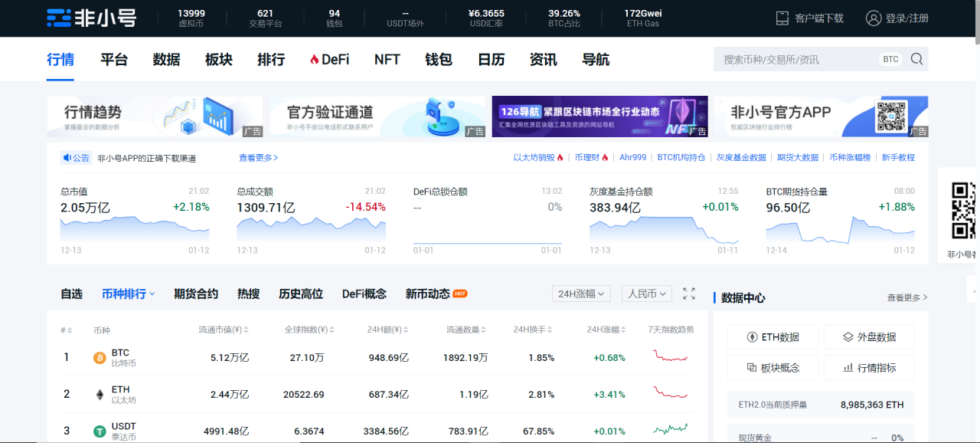The image size is (980, 443).
Task: Click the ETH coin icon in row 2
Action: (100, 395)
